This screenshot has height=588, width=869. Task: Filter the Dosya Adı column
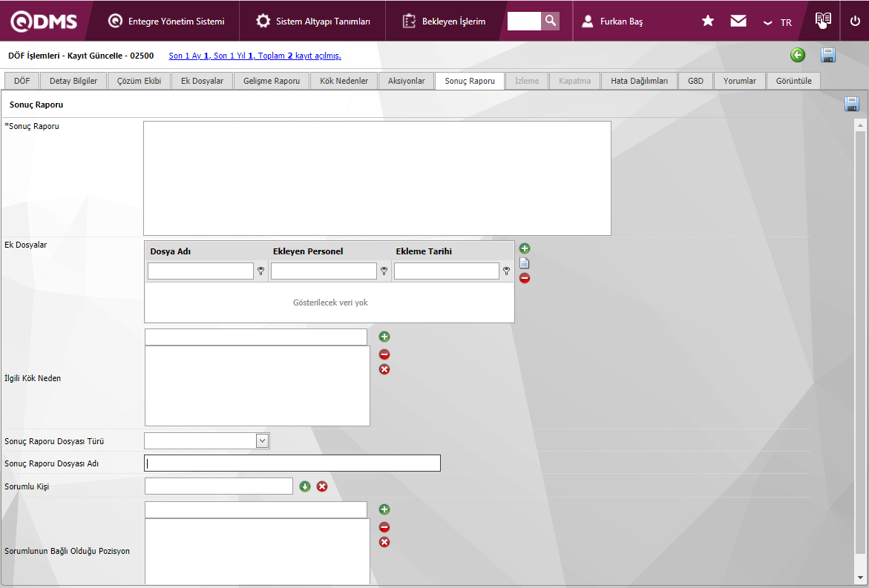click(261, 271)
